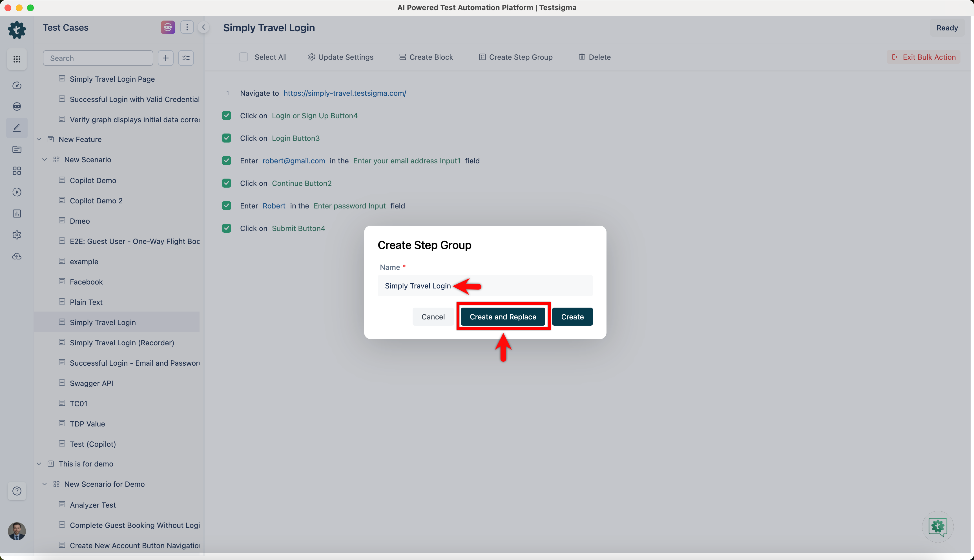The width and height of the screenshot is (974, 560).
Task: Open the floating chat widget icon
Action: [937, 526]
